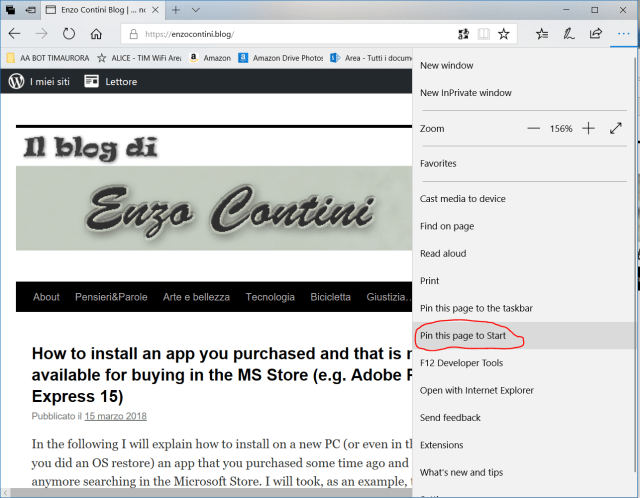The height and width of the screenshot is (498, 640).
Task: Choose New InPrivate window menu entry
Action: [465, 93]
